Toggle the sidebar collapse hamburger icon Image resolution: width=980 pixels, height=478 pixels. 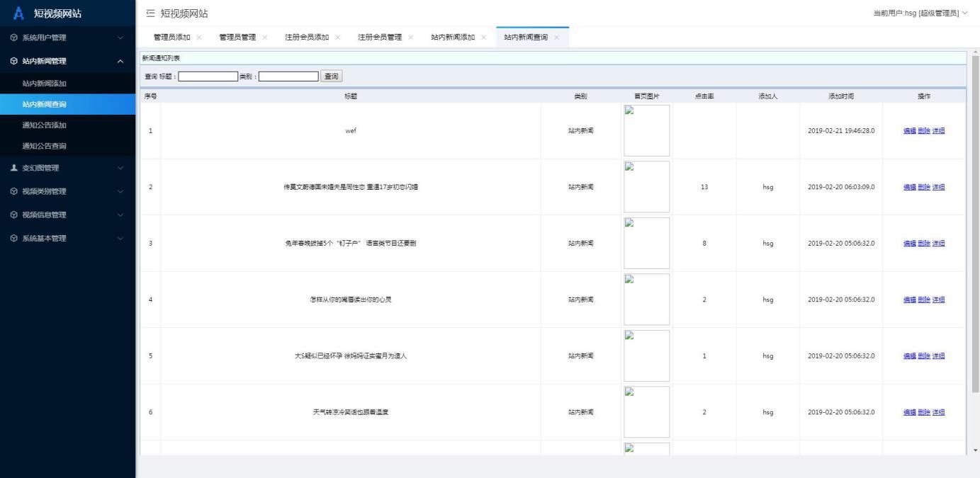click(x=150, y=13)
